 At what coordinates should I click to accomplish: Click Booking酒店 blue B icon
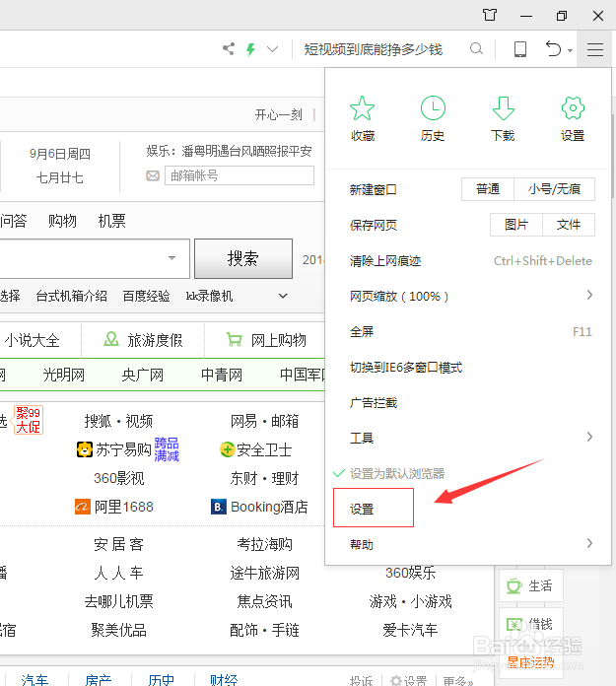coord(219,507)
